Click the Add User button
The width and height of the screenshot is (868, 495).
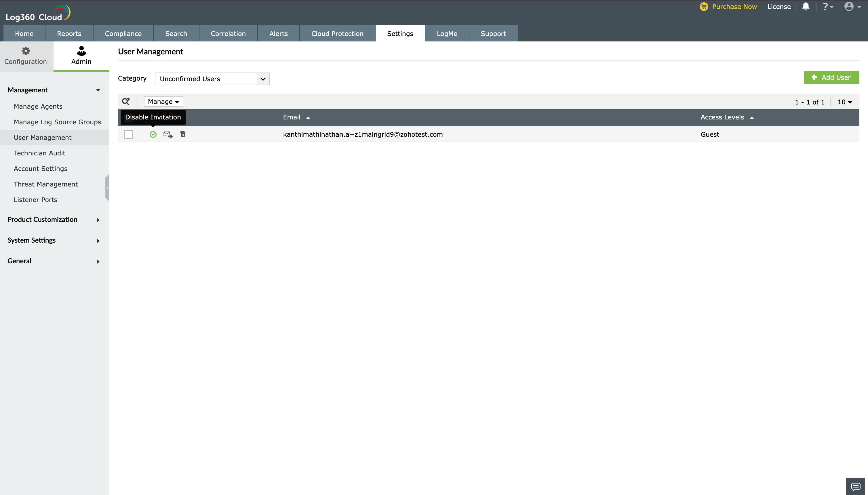[x=831, y=77]
